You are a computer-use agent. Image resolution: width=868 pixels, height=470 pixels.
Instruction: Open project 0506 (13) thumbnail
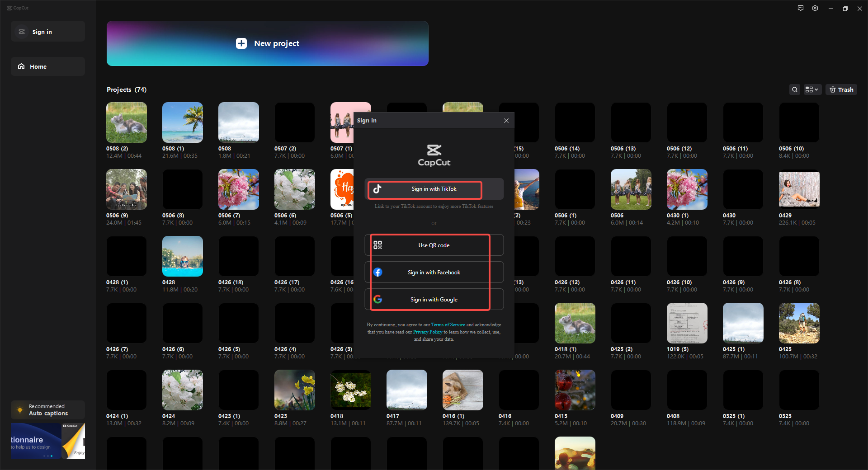click(x=631, y=122)
